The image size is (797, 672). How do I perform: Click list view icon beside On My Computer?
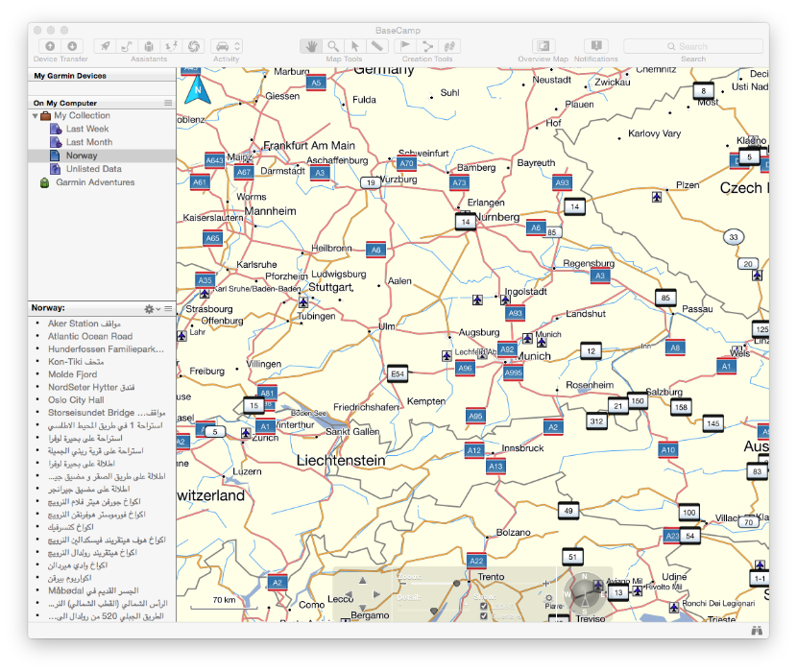coord(168,103)
